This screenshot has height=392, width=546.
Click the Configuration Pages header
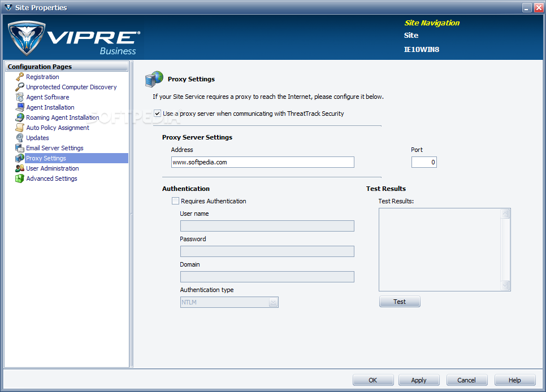tap(67, 67)
